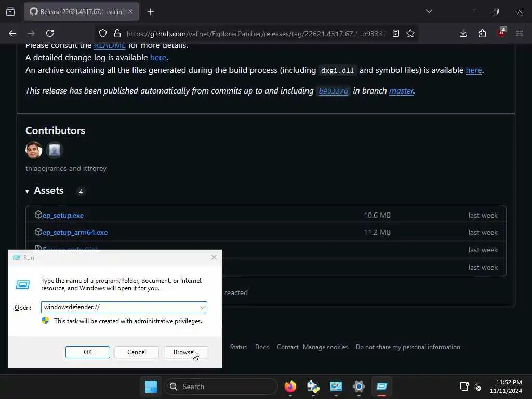Click the GitHub URL address field
The width and height of the screenshot is (532, 399).
(256, 34)
